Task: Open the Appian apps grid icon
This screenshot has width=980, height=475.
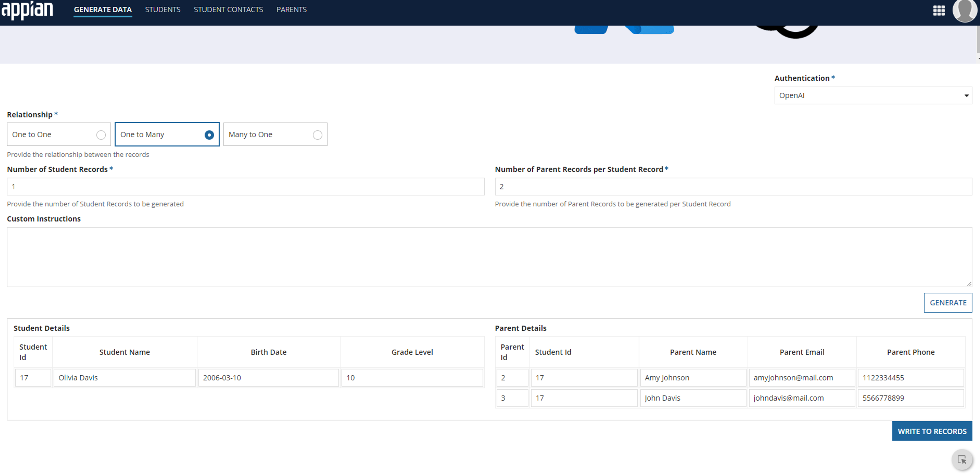Action: [939, 10]
